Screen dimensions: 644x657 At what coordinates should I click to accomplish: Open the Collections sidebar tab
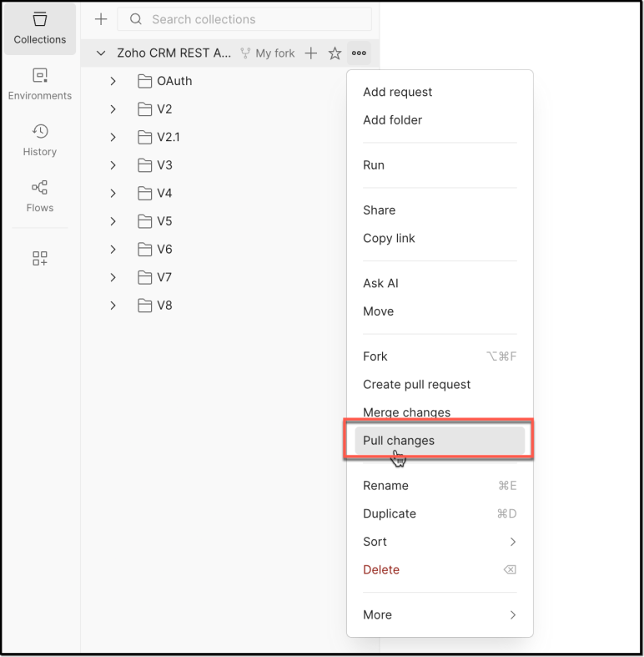(39, 28)
